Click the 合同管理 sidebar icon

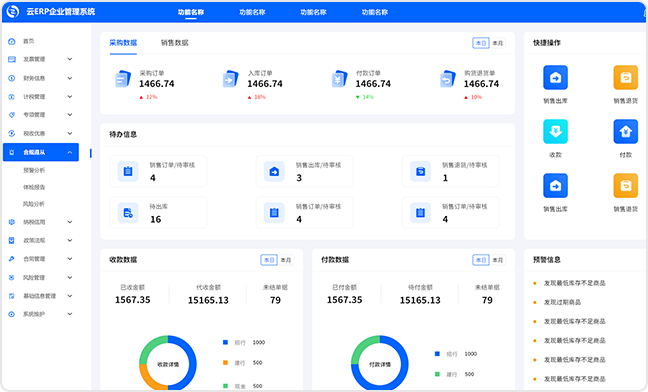point(12,259)
